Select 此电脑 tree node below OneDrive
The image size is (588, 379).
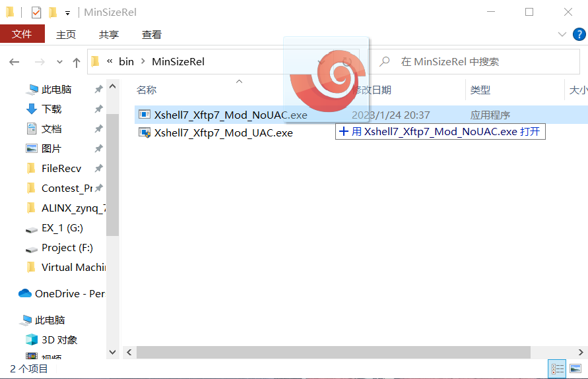(49, 320)
